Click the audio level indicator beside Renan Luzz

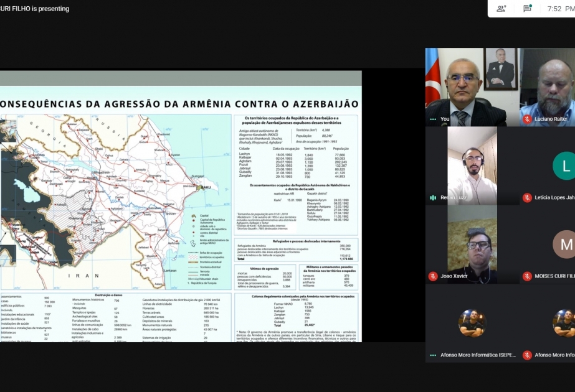click(433, 197)
